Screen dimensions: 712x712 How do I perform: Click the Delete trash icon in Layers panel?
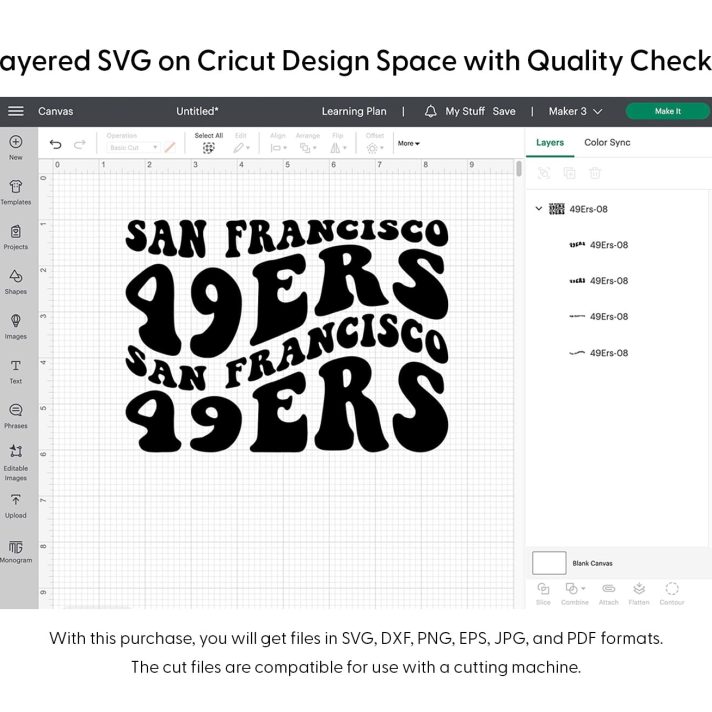pos(595,173)
